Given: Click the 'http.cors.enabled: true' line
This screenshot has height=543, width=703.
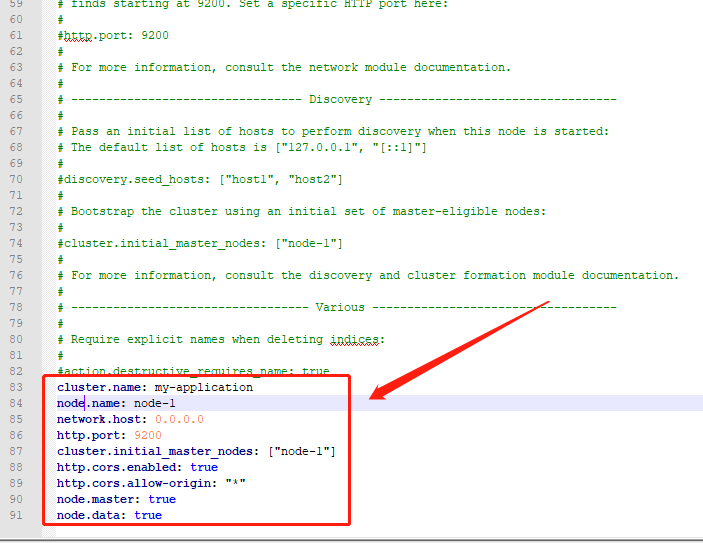Looking at the screenshot, I should 137,468.
